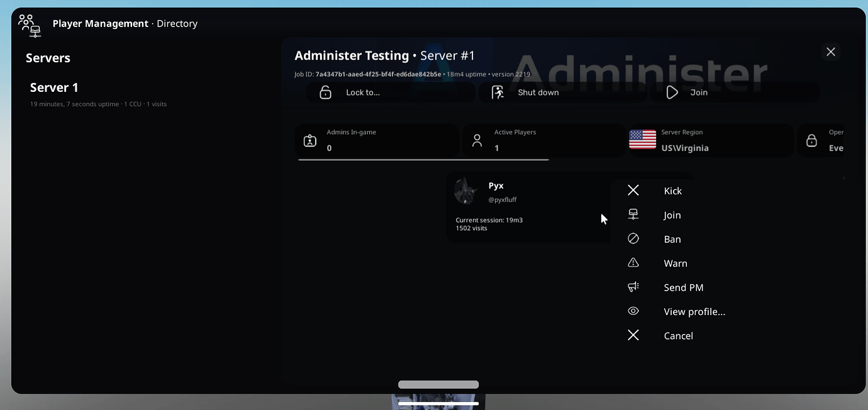Select Join from the player context menu

pyautogui.click(x=672, y=214)
